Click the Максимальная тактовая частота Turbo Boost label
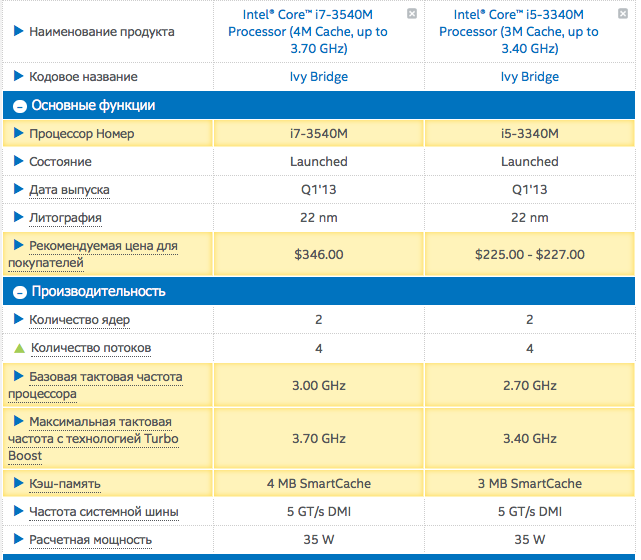The width and height of the screenshot is (641, 560). point(94,439)
